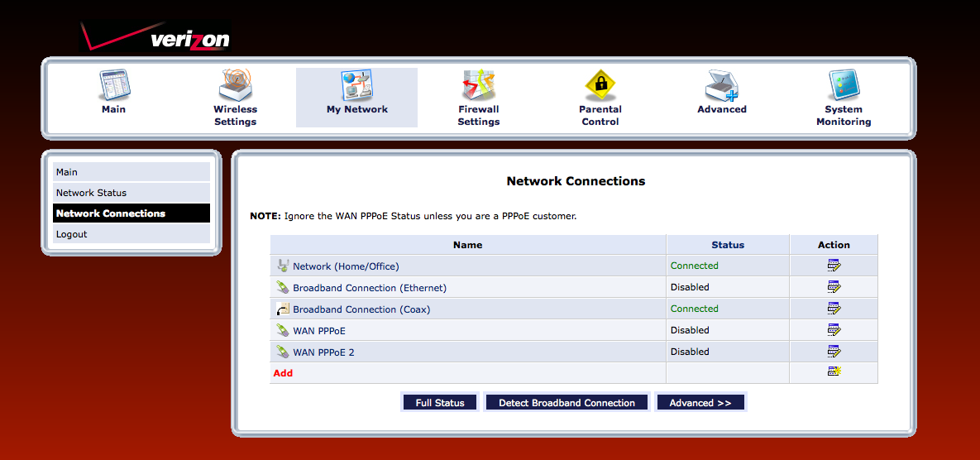The image size is (980, 460).
Task: Open Broadband Connection (Ethernet) link
Action: pos(370,288)
